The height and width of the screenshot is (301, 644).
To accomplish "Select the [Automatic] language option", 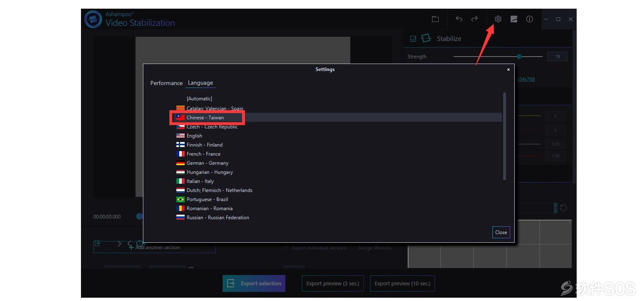I will 200,99.
